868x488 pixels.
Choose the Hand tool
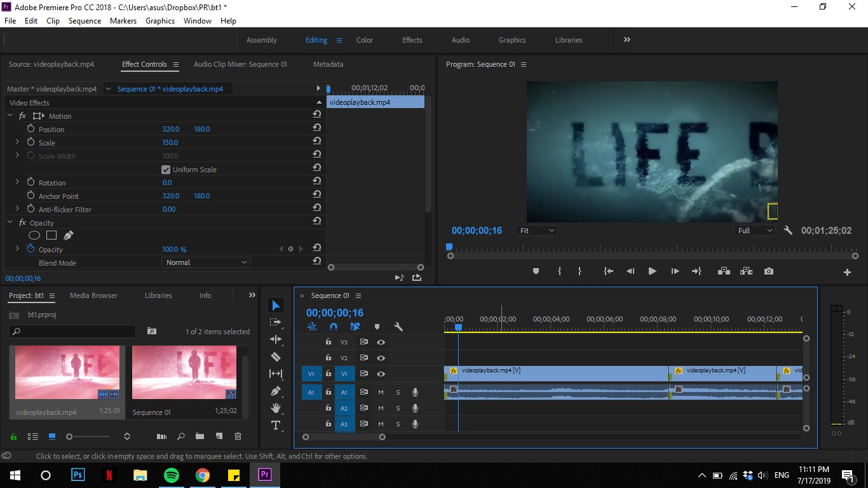coord(276,408)
